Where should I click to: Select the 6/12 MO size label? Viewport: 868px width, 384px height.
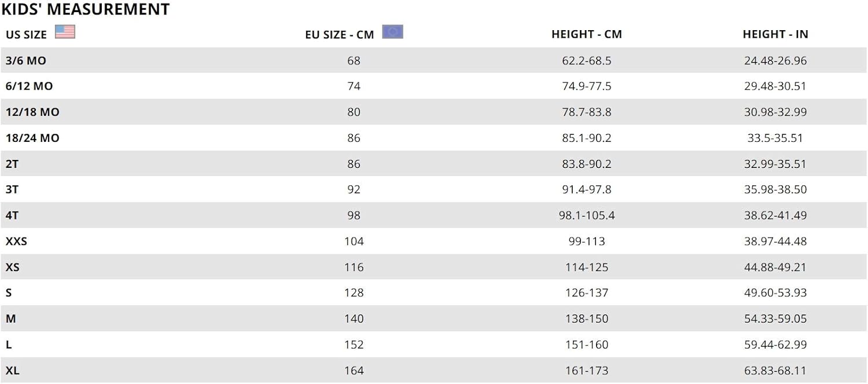(29, 86)
